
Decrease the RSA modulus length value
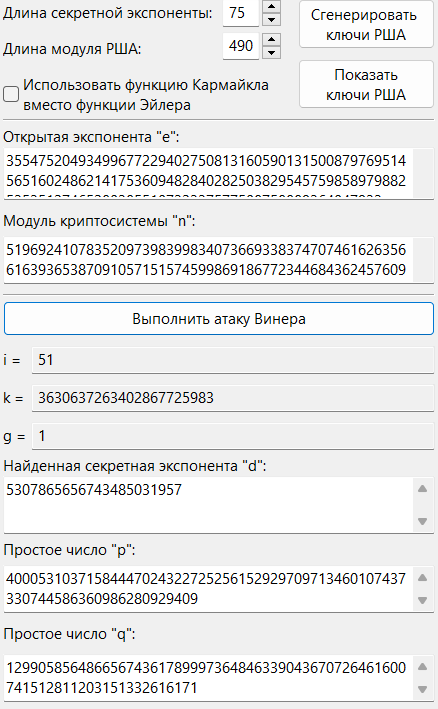click(271, 52)
